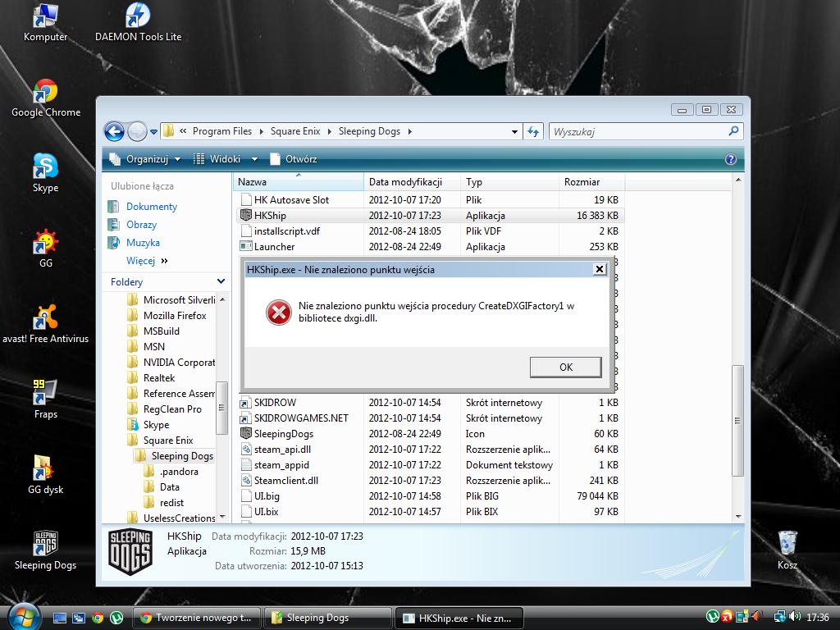Sort by Rozmiar column header

[x=592, y=181]
